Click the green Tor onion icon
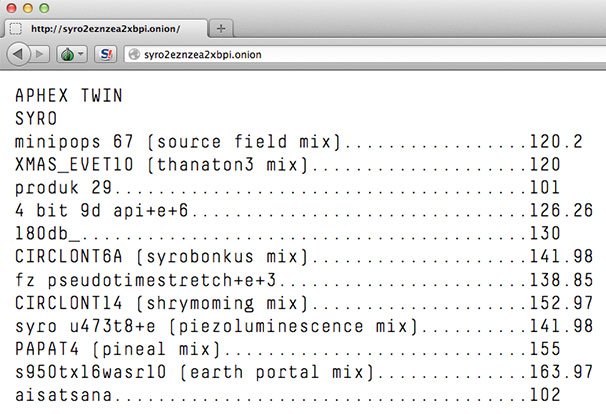 tap(68, 53)
